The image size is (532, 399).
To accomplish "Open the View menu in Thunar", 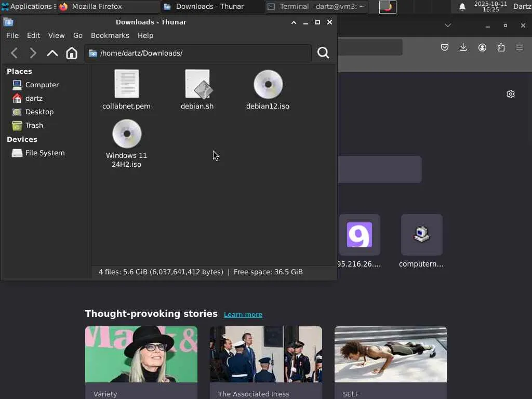I will pyautogui.click(x=56, y=36).
